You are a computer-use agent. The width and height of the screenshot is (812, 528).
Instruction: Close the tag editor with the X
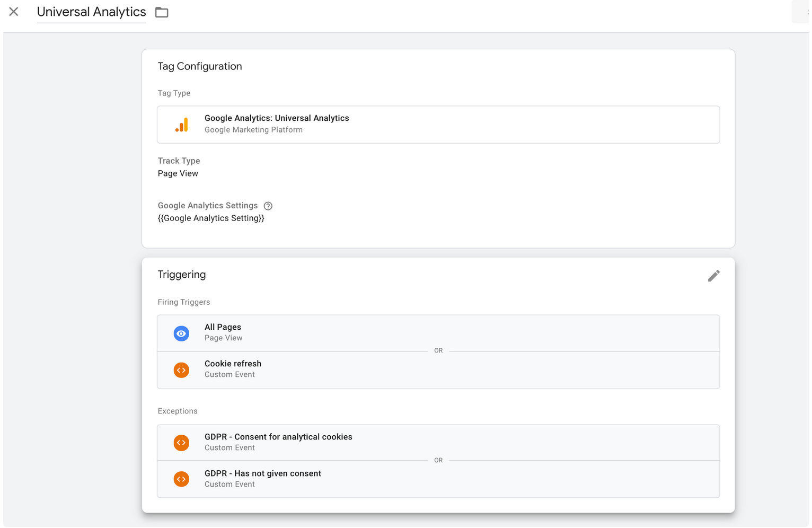(14, 12)
